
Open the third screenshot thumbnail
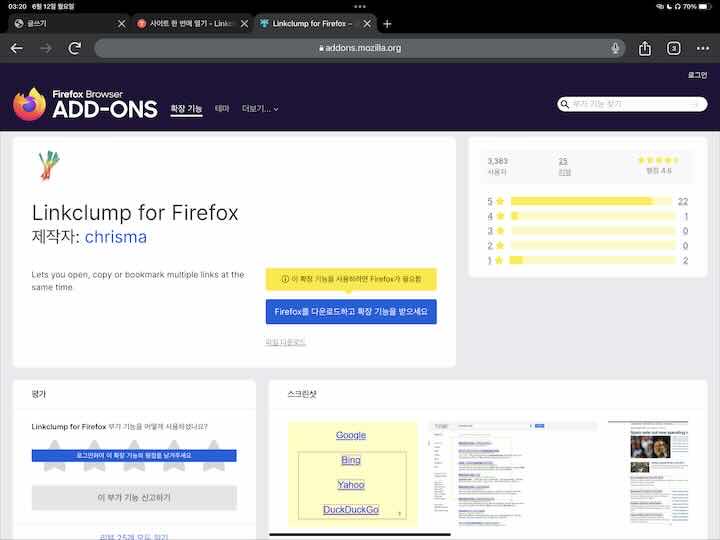pyautogui.click(x=648, y=473)
